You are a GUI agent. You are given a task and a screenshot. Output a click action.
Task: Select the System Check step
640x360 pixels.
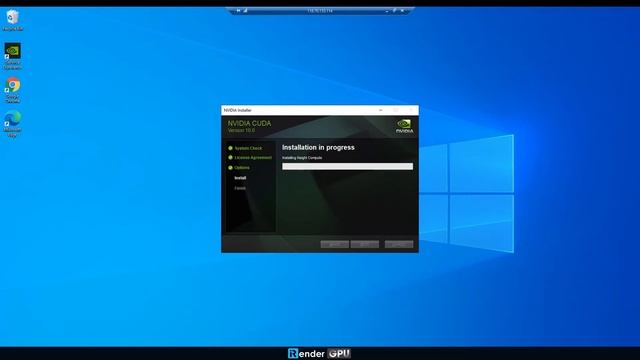click(x=248, y=148)
